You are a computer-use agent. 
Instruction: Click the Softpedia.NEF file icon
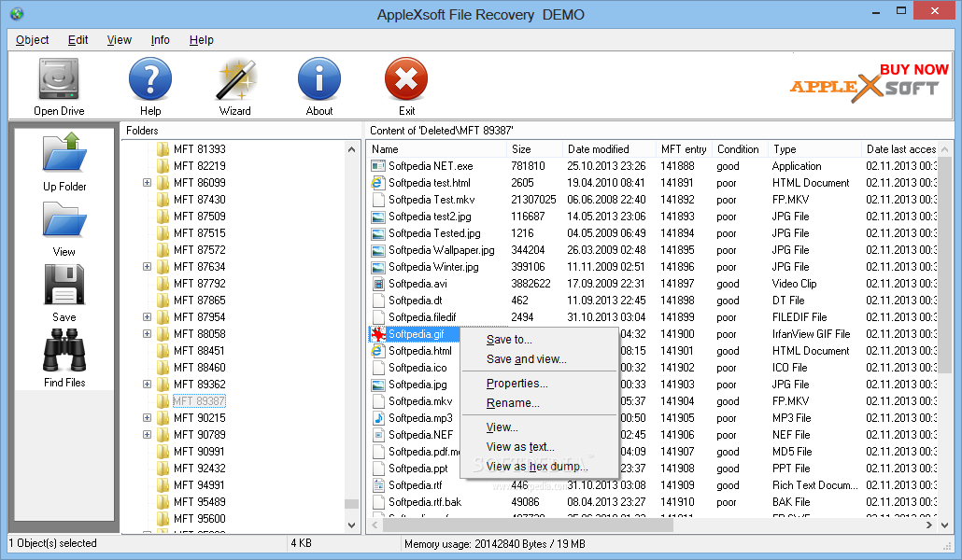(378, 435)
